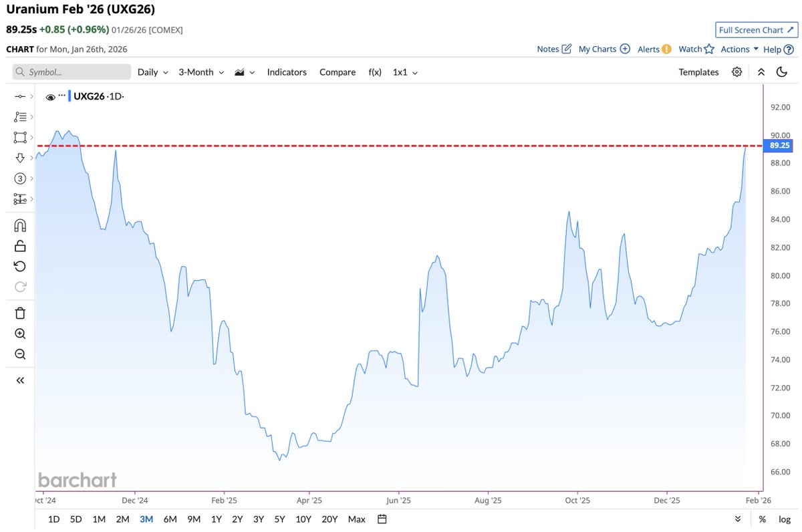This screenshot has width=802, height=532.
Task: Open the Alerts link
Action: point(648,49)
